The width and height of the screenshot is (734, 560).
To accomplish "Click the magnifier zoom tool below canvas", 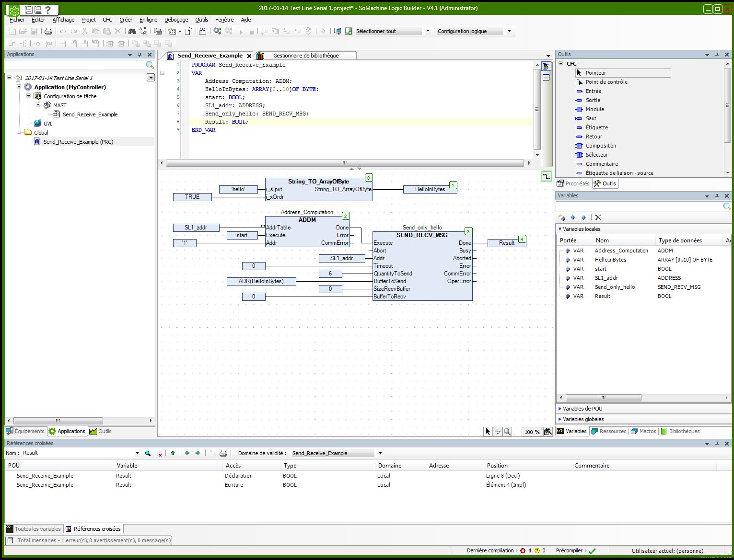I will coord(508,432).
